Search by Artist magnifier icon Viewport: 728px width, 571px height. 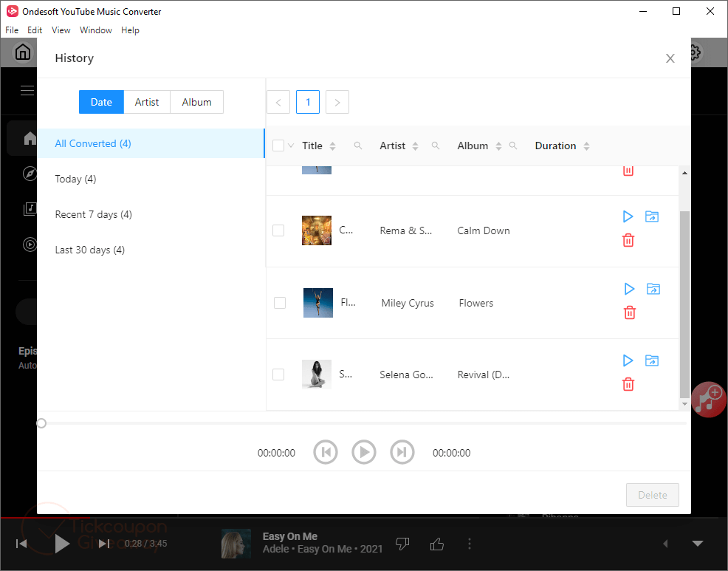click(436, 146)
